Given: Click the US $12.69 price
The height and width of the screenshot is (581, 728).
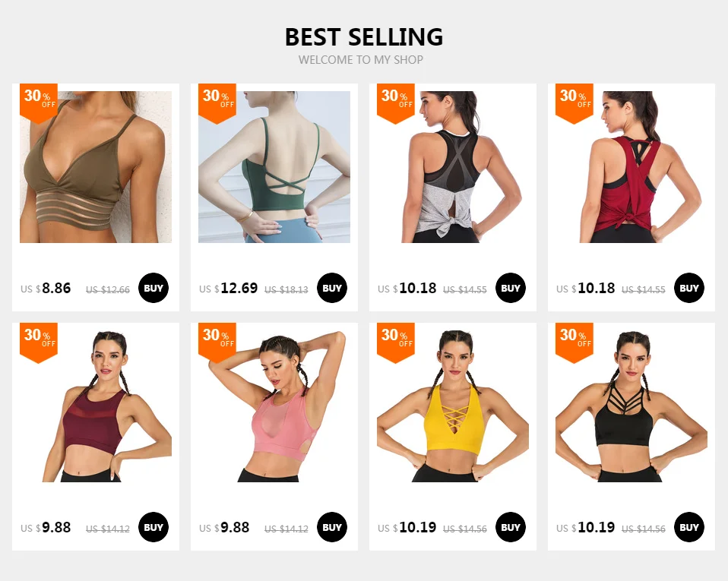Looking at the screenshot, I should click(228, 288).
